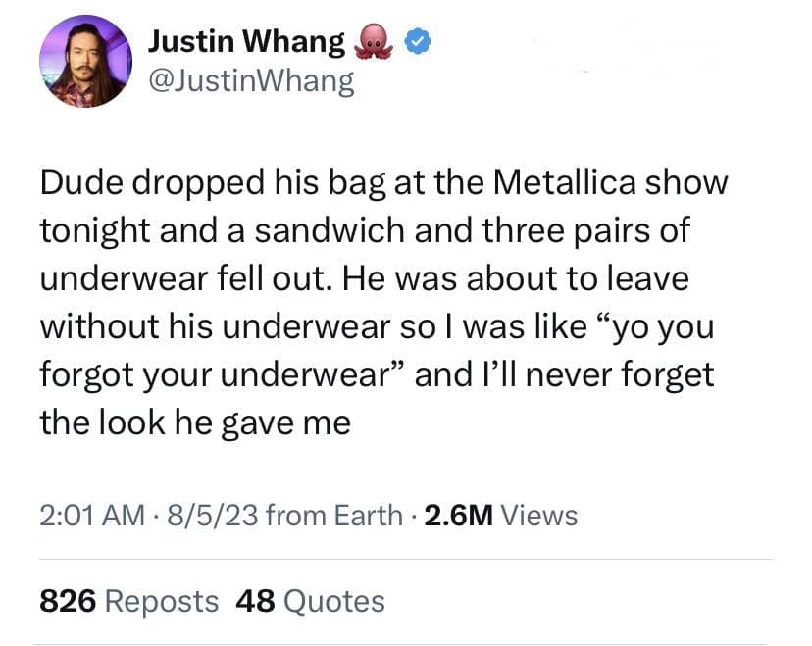Click the "from Earth" location label

click(332, 514)
